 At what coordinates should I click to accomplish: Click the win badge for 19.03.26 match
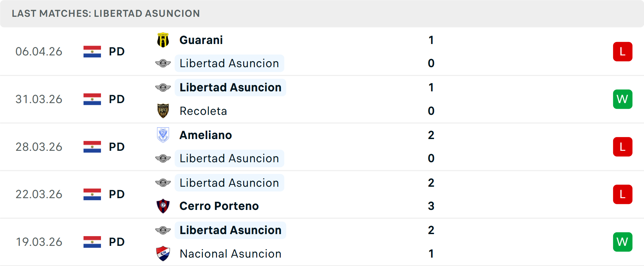(x=623, y=242)
